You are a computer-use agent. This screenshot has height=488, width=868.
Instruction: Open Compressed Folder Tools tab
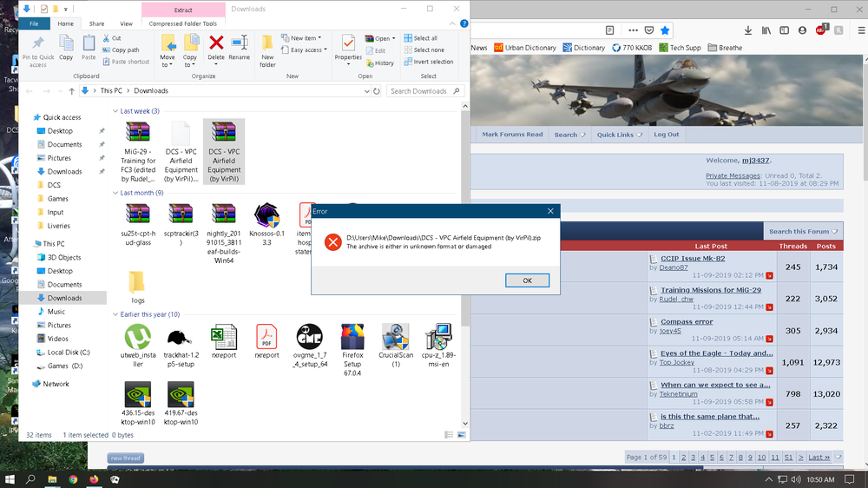pyautogui.click(x=182, y=23)
